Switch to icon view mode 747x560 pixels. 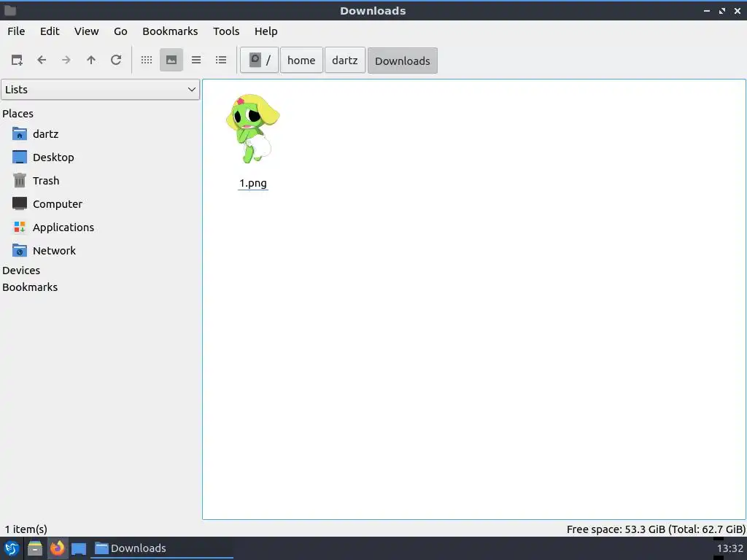click(x=146, y=60)
